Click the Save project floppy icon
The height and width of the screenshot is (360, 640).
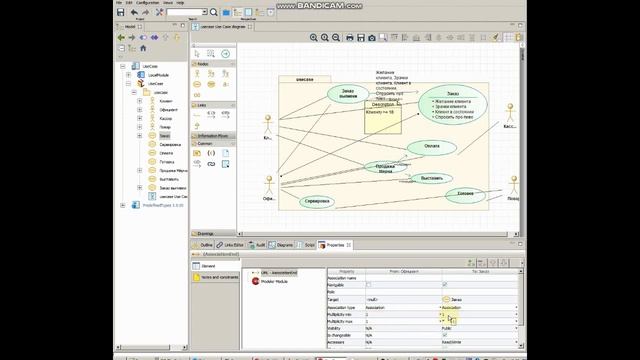pyautogui.click(x=120, y=12)
